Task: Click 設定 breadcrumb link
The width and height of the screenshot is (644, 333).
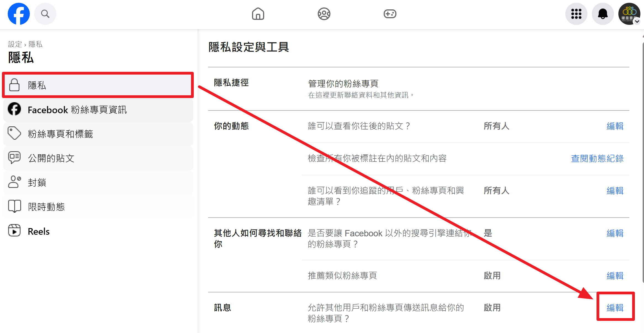Action: (15, 44)
